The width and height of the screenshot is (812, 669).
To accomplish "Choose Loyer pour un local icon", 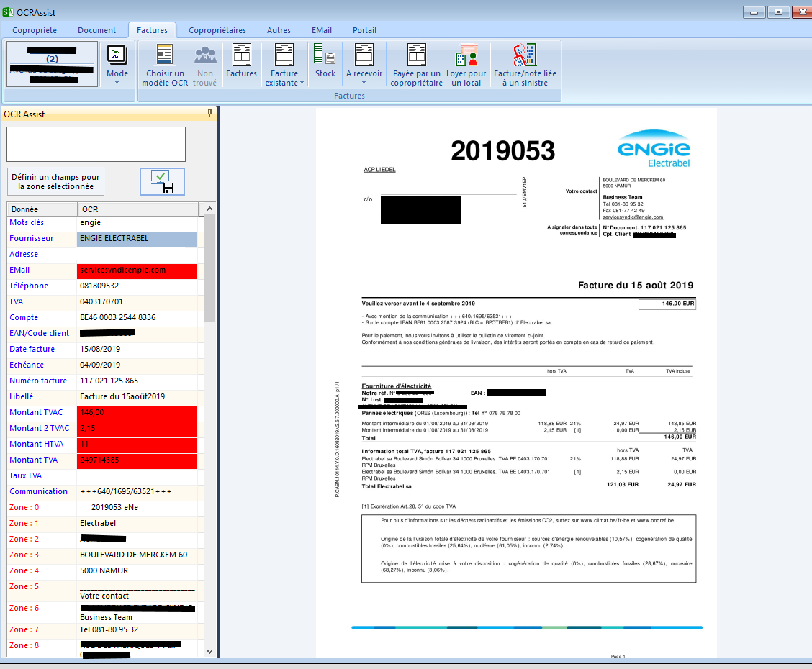I will coord(466,55).
